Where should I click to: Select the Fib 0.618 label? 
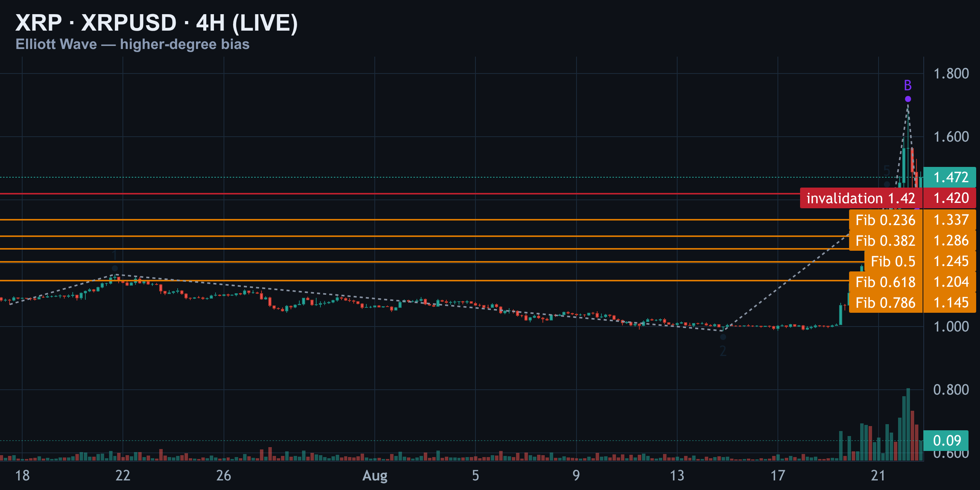[885, 282]
